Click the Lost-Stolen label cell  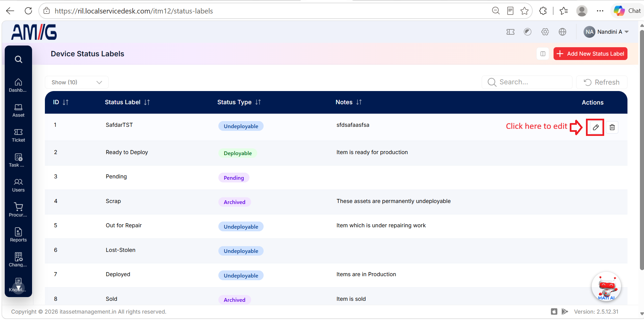click(x=120, y=250)
